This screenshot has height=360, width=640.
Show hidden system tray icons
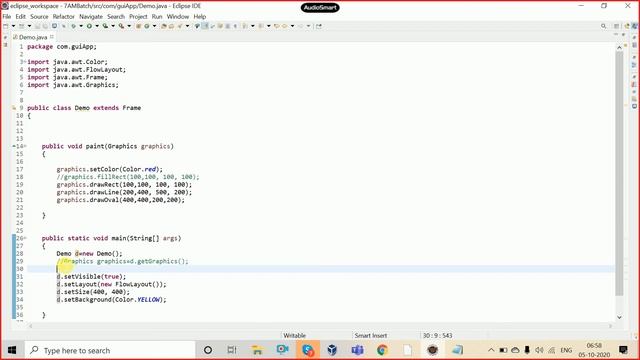click(491, 350)
